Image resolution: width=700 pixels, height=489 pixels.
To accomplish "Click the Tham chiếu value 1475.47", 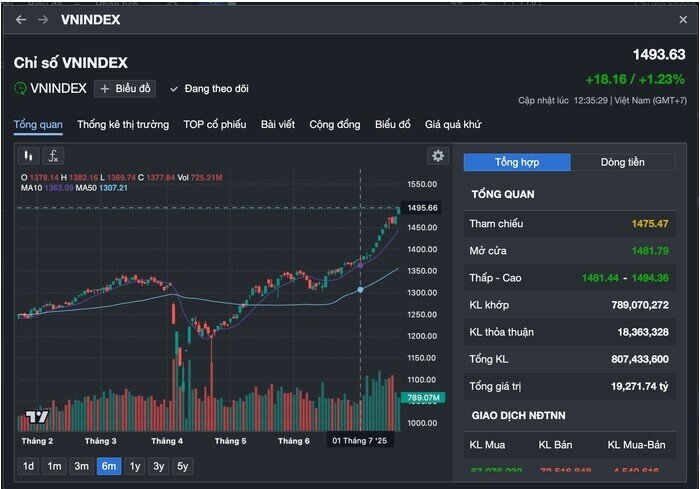I will pos(650,224).
